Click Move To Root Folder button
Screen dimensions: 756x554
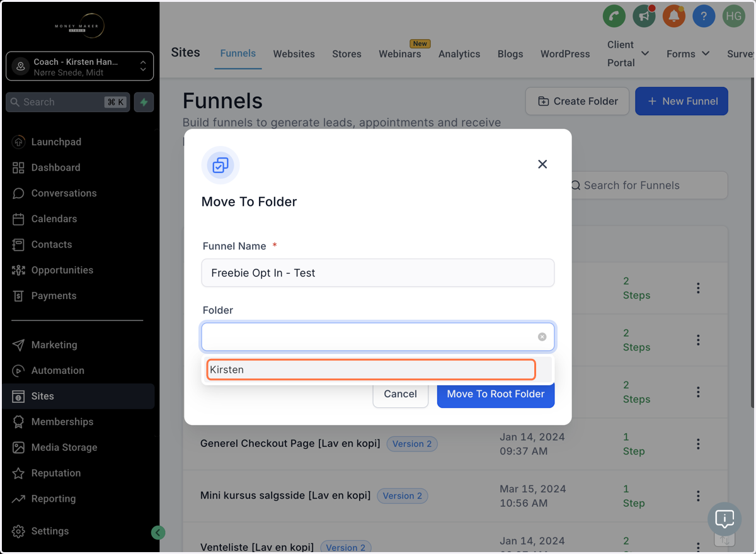(496, 394)
